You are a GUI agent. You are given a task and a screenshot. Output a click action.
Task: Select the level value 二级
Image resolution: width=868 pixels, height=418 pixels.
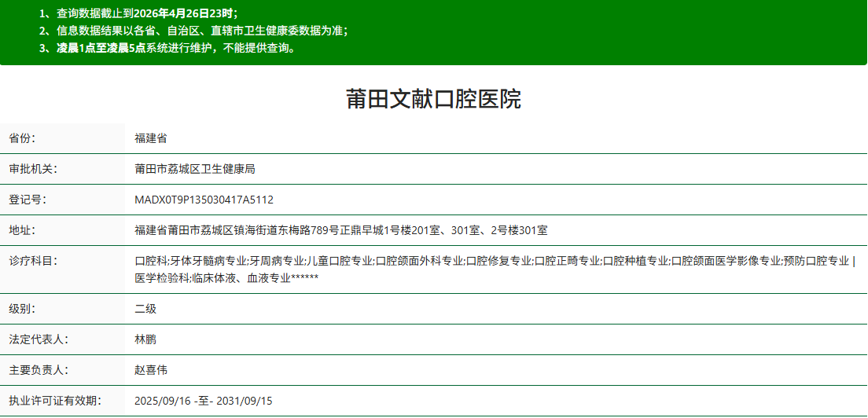145,309
